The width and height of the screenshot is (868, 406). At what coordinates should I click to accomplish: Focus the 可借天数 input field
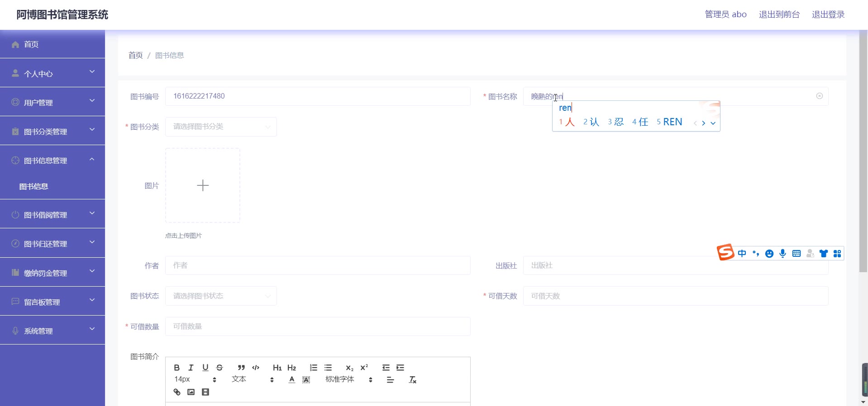(x=676, y=296)
